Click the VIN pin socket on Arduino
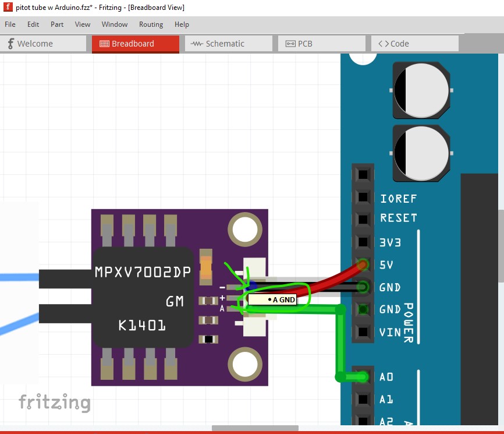This screenshot has height=434, width=504. tap(363, 331)
